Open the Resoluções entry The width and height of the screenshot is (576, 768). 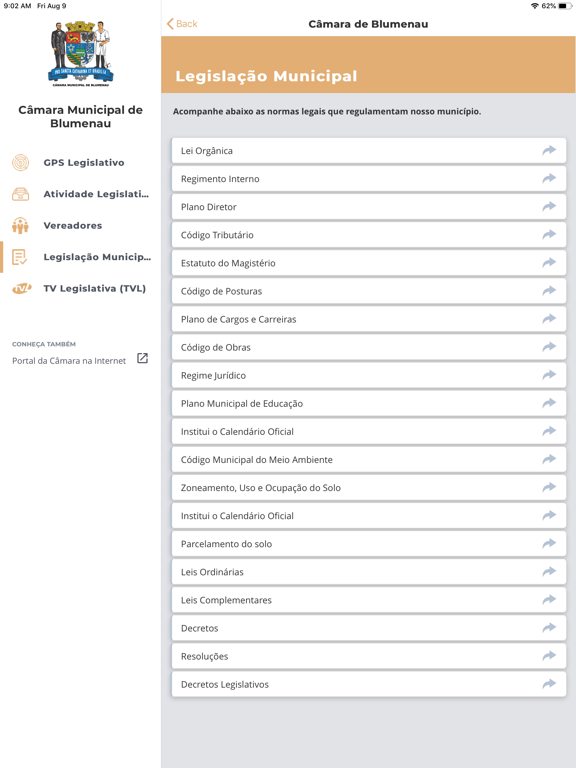[x=369, y=656]
